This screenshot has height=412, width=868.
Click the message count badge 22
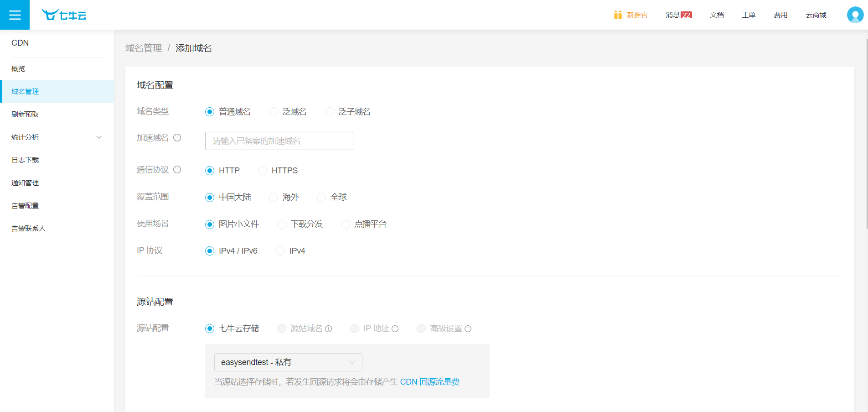[x=686, y=15]
